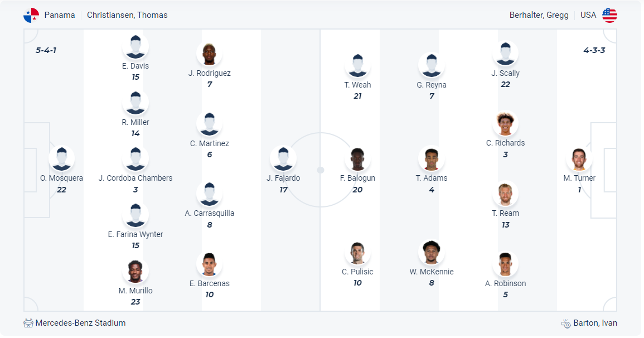Click the T. Adams player name
Screen dimensions: 644x338
tap(432, 178)
